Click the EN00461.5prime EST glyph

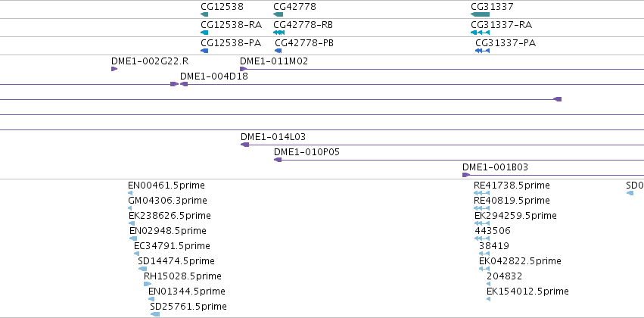click(x=130, y=193)
